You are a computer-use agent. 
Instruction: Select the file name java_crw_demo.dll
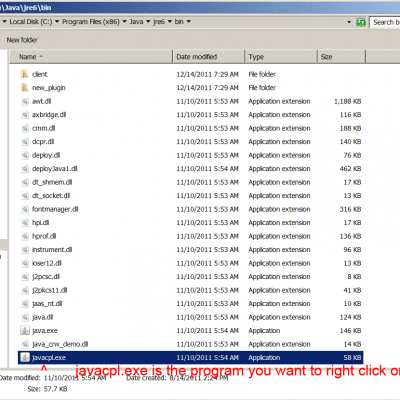click(x=60, y=344)
